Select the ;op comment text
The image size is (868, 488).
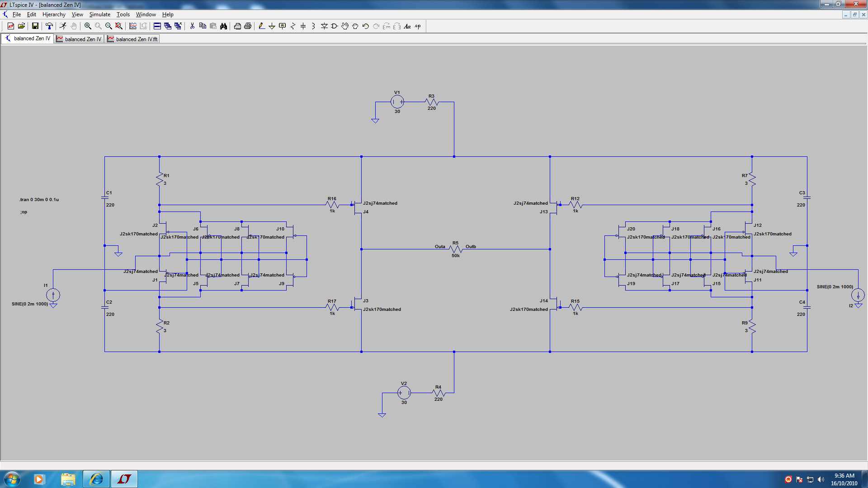click(x=24, y=211)
